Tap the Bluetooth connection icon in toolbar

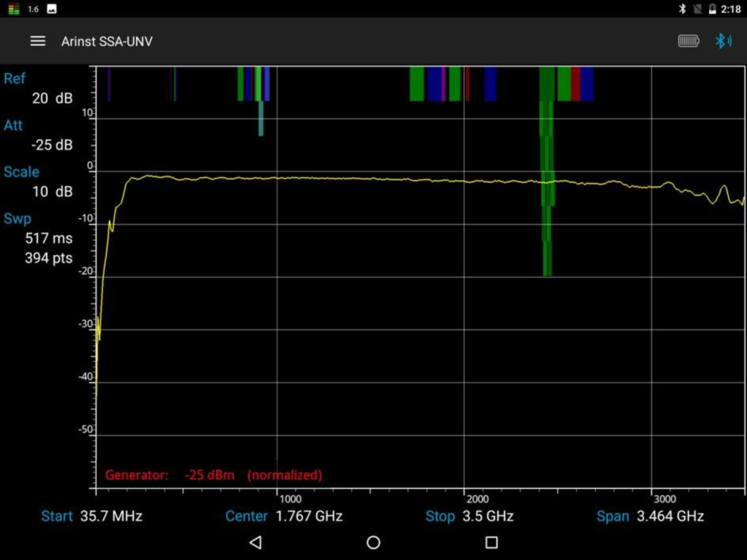tap(723, 41)
